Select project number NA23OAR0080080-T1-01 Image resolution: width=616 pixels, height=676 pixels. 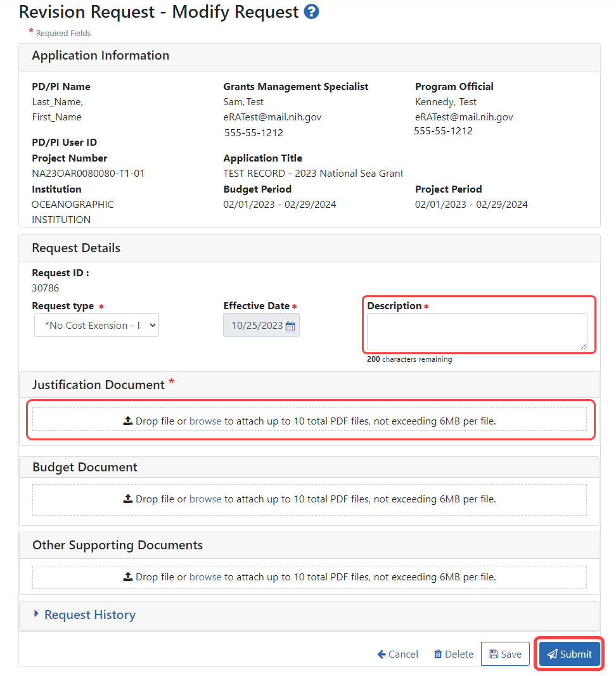coord(88,174)
